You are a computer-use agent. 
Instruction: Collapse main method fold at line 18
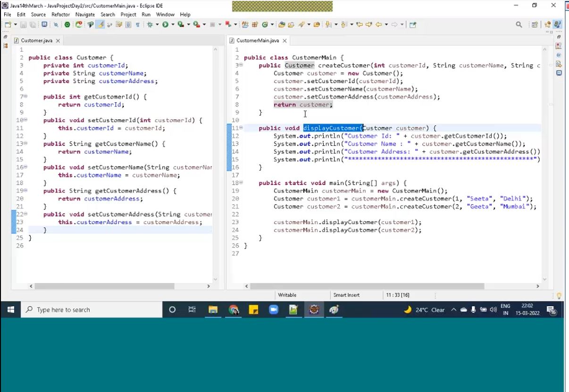click(241, 183)
